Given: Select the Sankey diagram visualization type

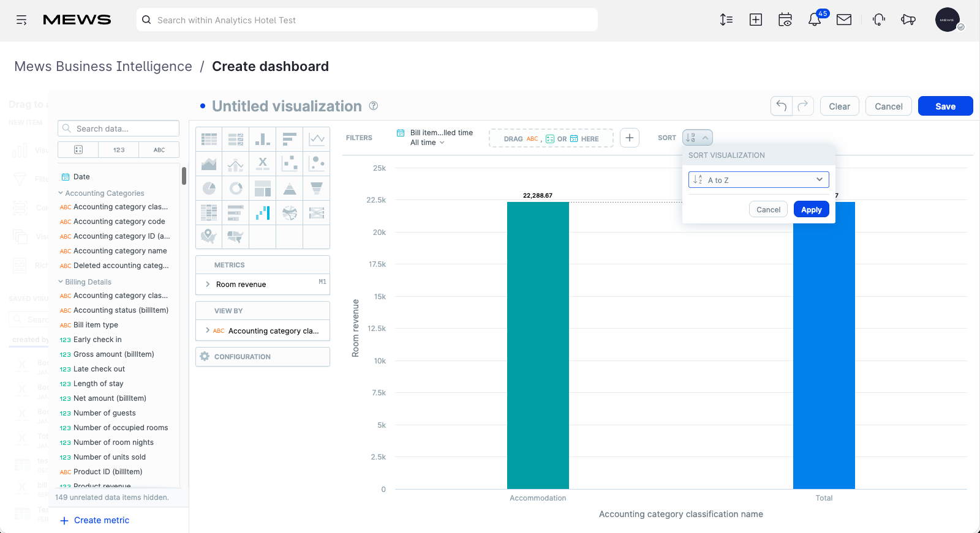Looking at the screenshot, I should point(317,212).
